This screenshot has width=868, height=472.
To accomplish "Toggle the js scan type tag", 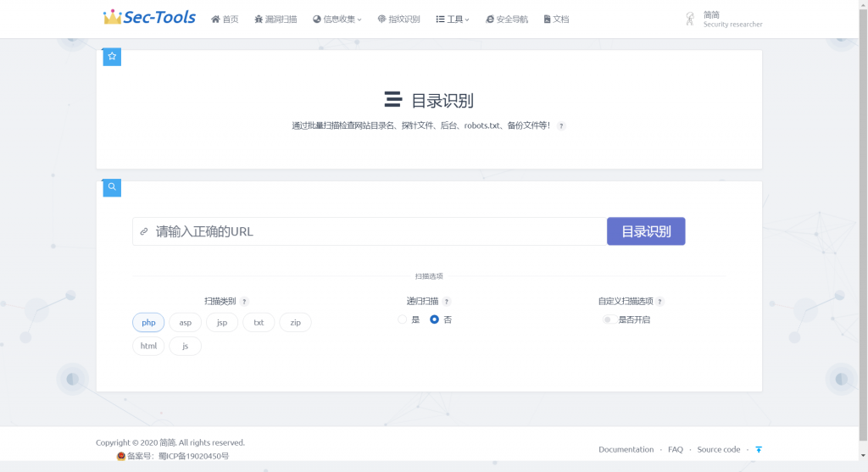I will coord(186,346).
